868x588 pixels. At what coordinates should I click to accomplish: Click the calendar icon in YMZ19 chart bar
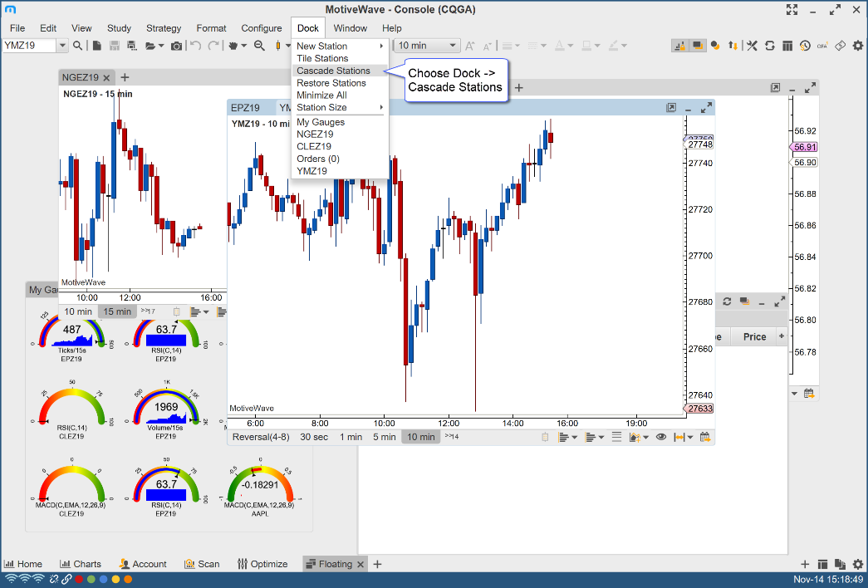pyautogui.click(x=705, y=437)
